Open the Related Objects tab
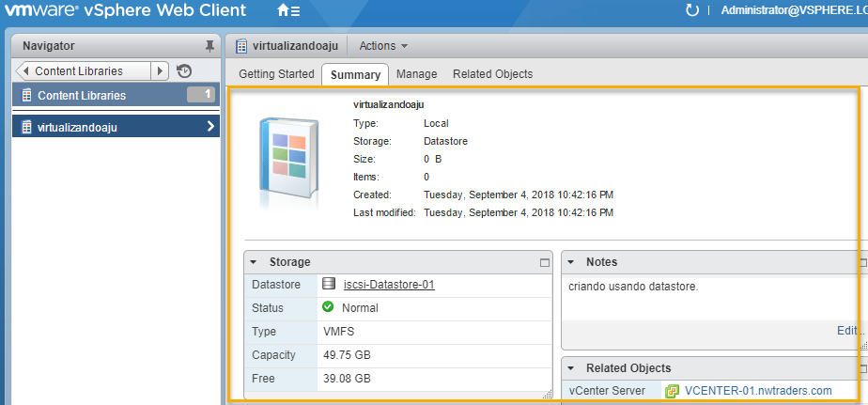The height and width of the screenshot is (405, 868). (492, 74)
